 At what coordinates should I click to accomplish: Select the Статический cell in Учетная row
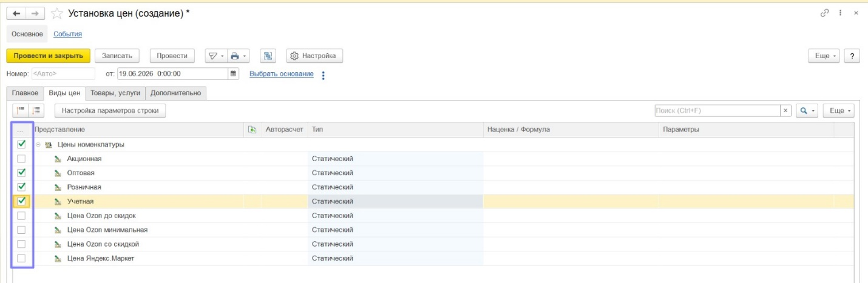396,201
